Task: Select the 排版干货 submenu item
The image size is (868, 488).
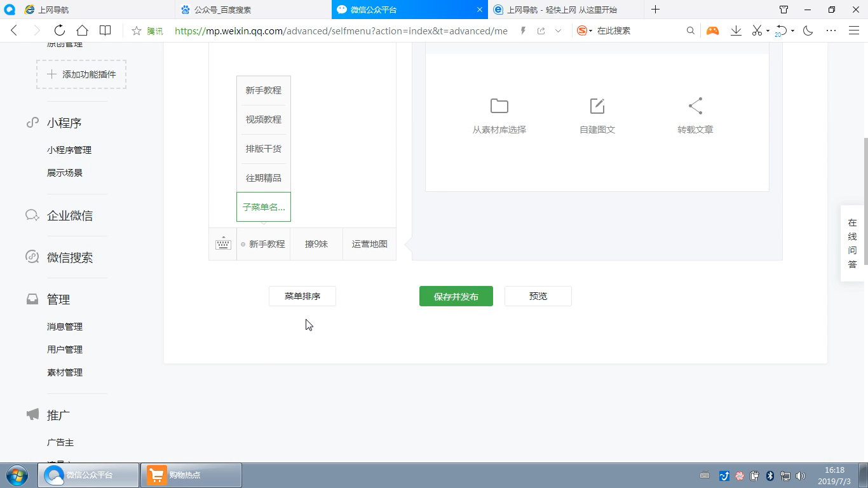Action: tap(264, 149)
